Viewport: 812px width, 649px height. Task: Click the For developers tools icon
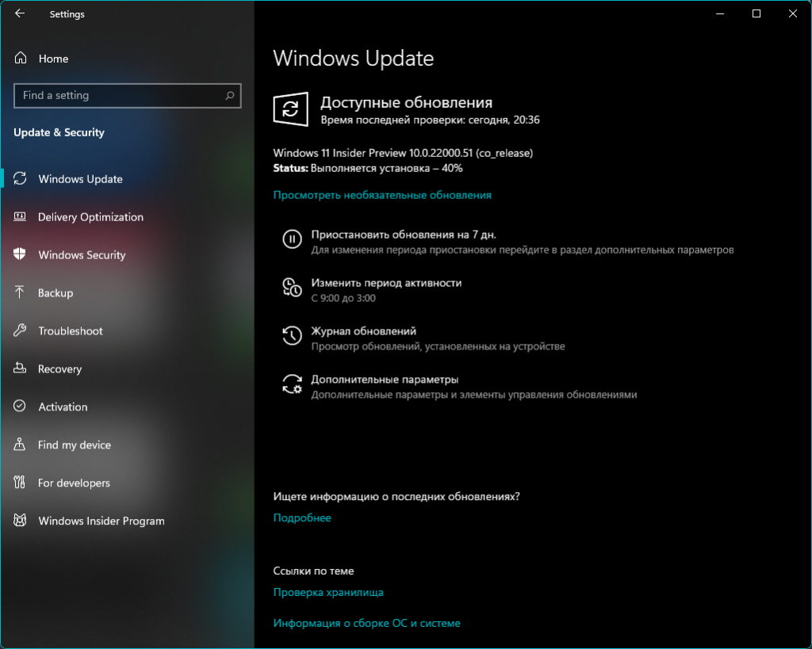click(x=20, y=482)
